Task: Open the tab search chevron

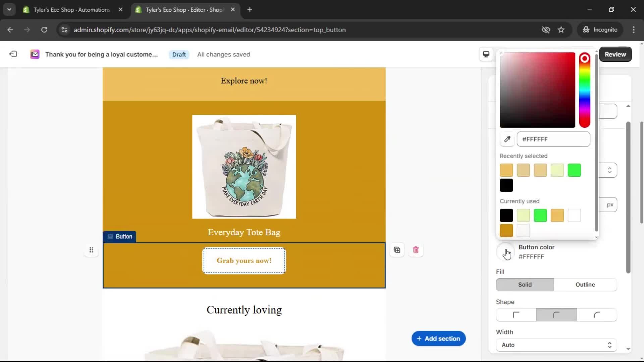Action: pyautogui.click(x=9, y=9)
